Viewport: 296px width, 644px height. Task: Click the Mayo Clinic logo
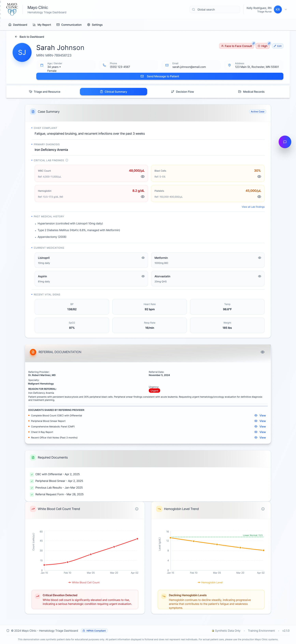pyautogui.click(x=12, y=9)
